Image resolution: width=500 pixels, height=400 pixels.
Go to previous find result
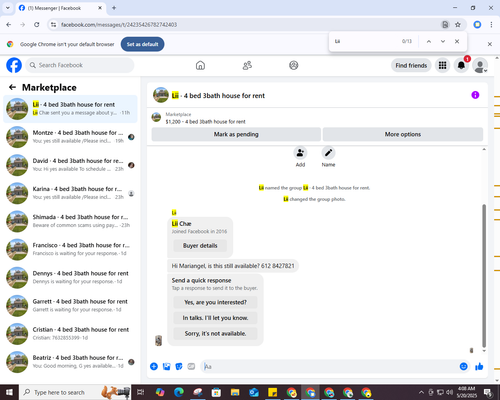[x=429, y=41]
